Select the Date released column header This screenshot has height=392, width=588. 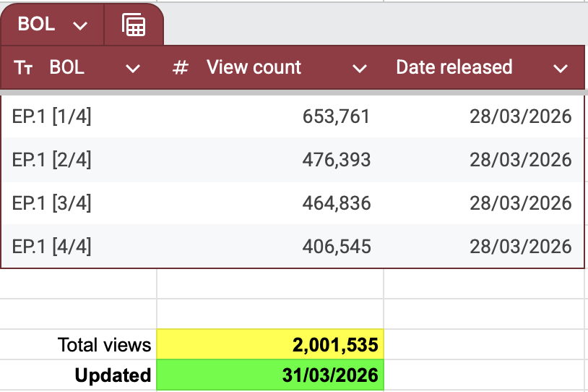pos(484,67)
